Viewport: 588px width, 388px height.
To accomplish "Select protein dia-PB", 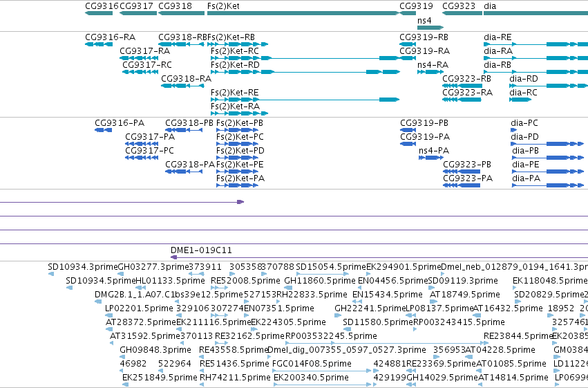I will [x=548, y=158].
